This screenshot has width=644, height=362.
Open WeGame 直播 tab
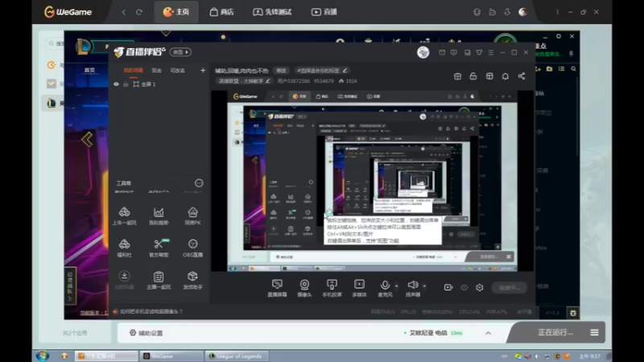pos(324,12)
